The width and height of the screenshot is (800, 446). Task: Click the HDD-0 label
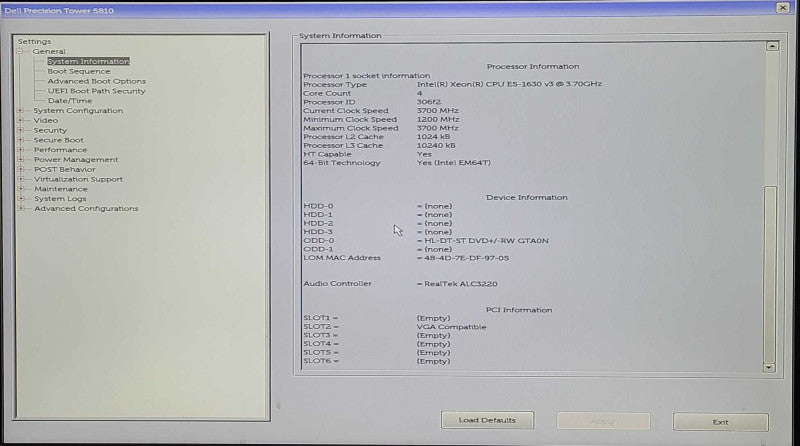(318, 206)
